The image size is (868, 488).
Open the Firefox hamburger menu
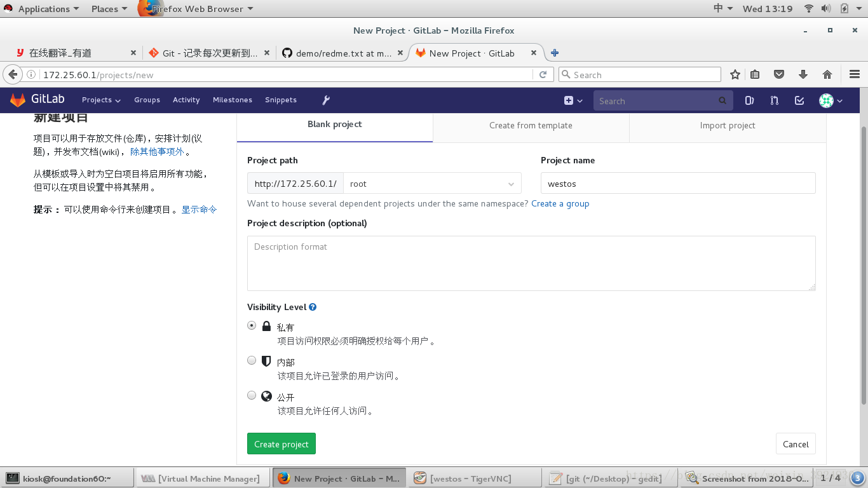(x=855, y=74)
